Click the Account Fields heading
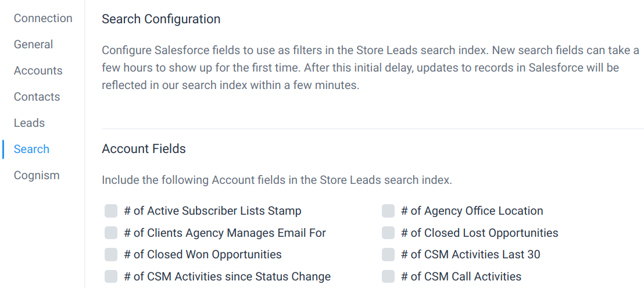 click(144, 149)
